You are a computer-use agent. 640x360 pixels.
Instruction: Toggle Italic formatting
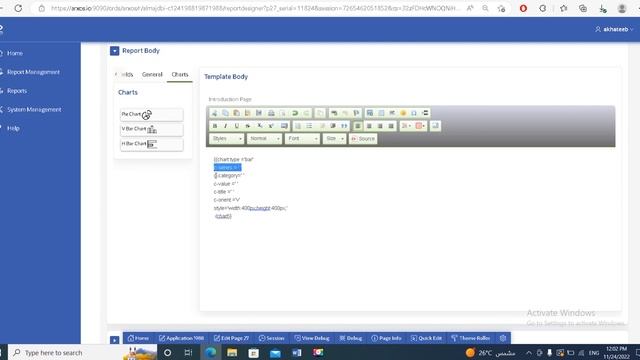click(225, 126)
